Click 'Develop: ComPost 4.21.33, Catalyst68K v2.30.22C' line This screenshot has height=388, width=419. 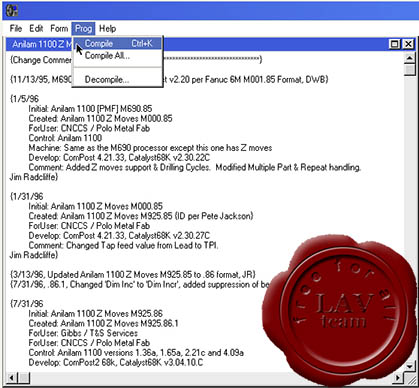pos(119,157)
